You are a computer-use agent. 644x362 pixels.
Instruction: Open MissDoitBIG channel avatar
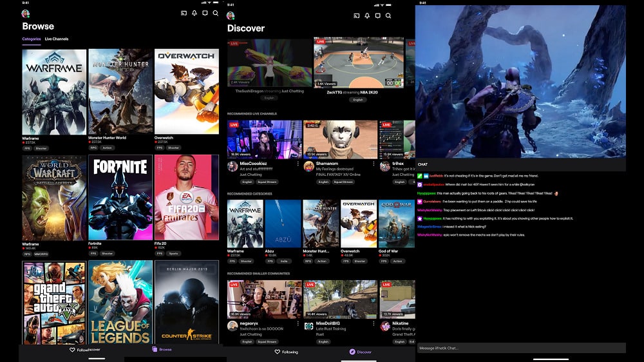308,326
